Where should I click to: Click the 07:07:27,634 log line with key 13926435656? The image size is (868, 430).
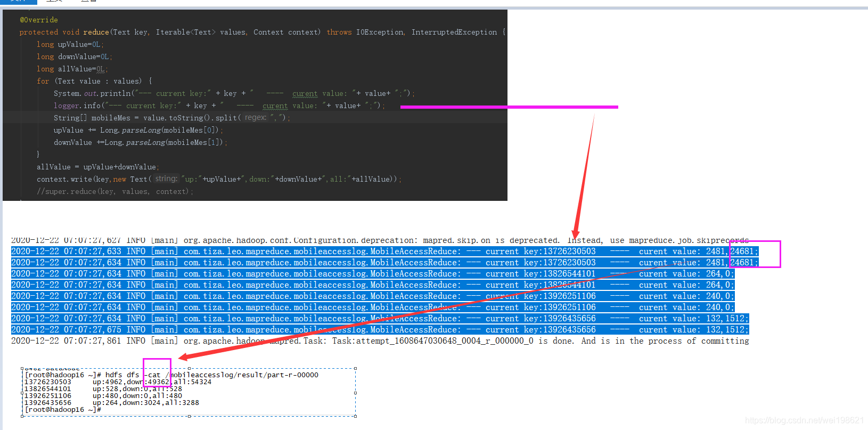tap(380, 319)
